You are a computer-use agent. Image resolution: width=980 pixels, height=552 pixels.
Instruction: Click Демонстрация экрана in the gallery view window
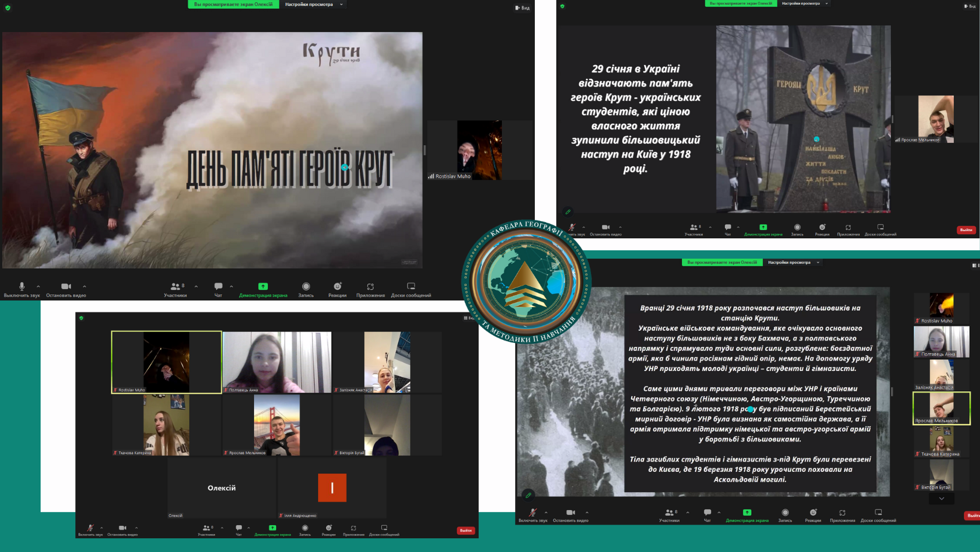pyautogui.click(x=272, y=530)
